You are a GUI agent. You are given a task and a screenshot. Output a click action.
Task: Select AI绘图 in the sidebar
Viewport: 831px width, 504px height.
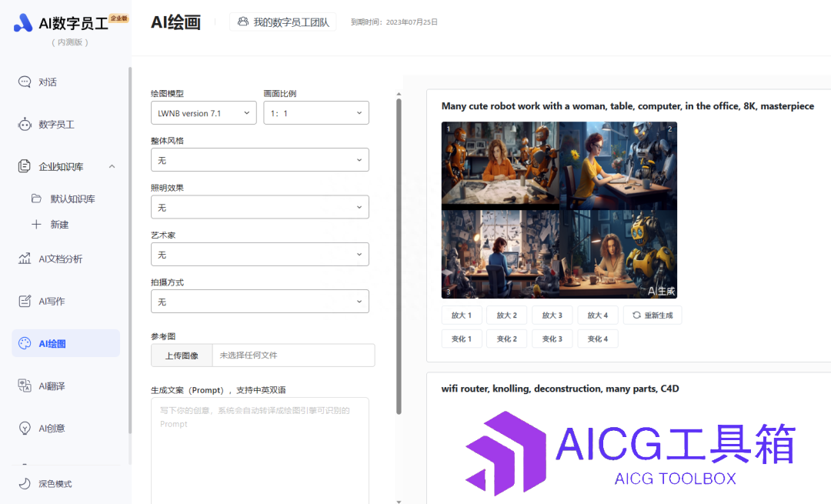coord(65,343)
